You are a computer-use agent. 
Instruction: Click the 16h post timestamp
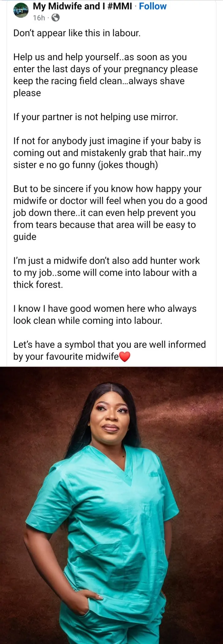coord(39,18)
